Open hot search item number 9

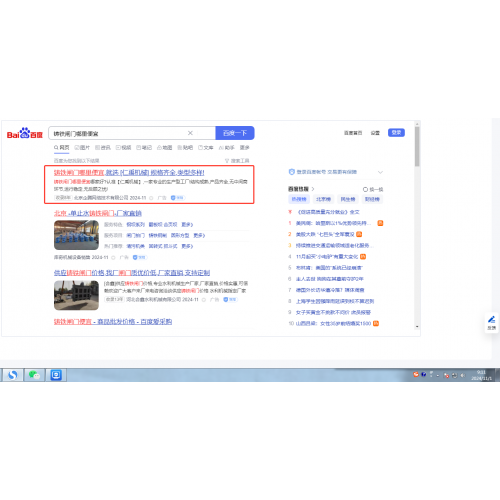[333, 312]
